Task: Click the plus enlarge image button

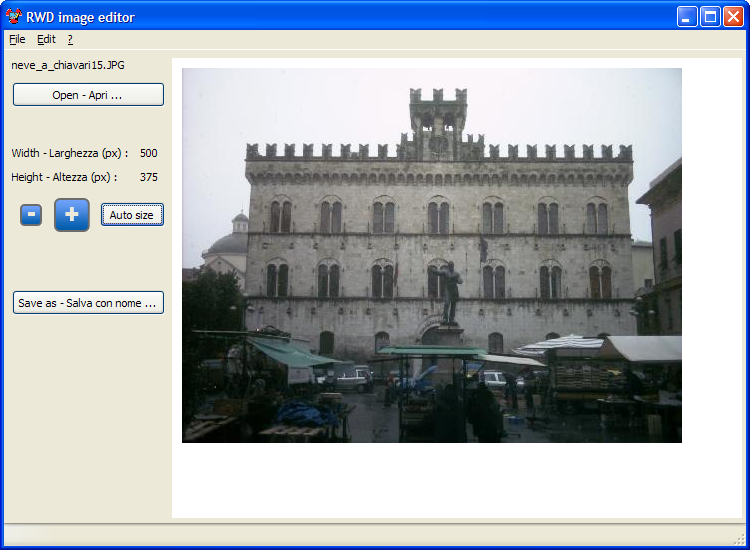Action: pyautogui.click(x=72, y=215)
